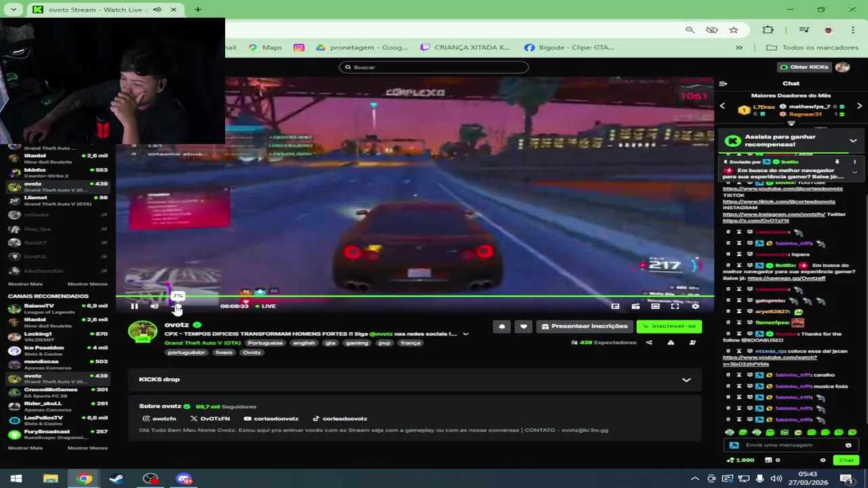Toggle theater mode on the player

(655, 306)
